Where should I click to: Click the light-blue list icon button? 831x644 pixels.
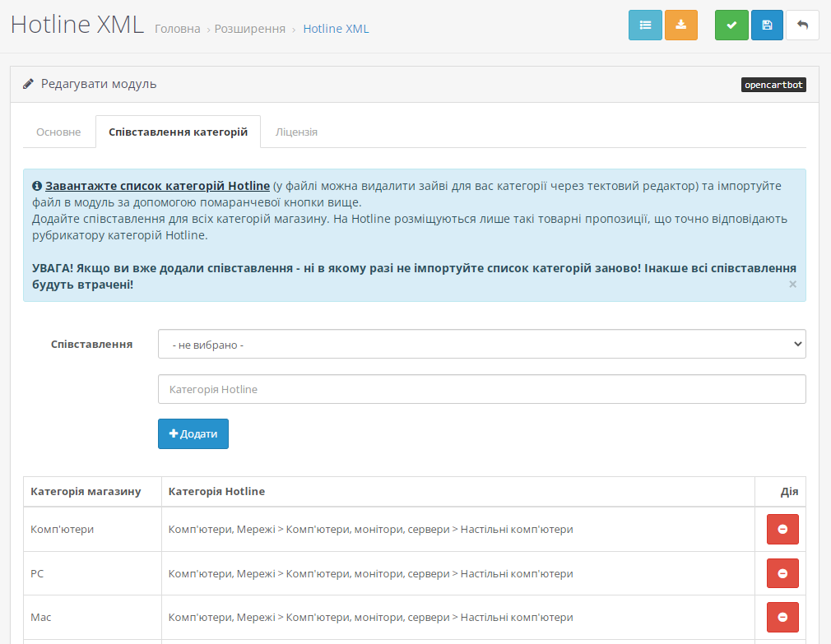pos(645,25)
